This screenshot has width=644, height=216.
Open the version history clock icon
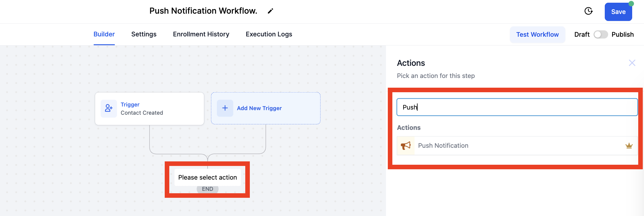click(588, 11)
